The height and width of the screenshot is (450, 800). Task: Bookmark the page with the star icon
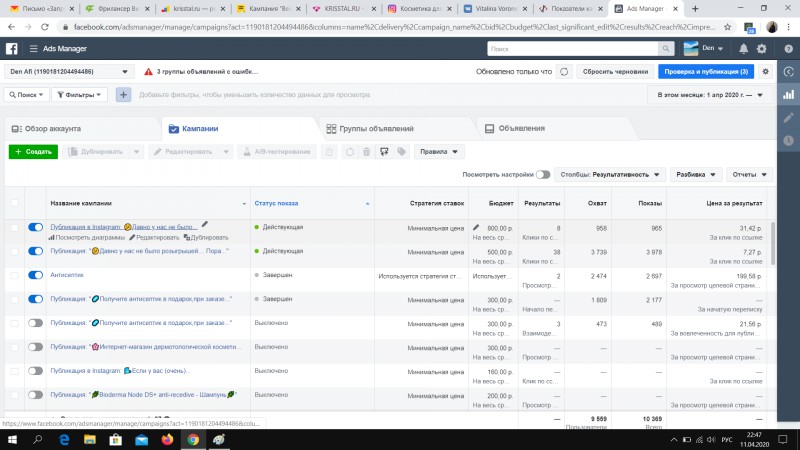pyautogui.click(x=728, y=27)
